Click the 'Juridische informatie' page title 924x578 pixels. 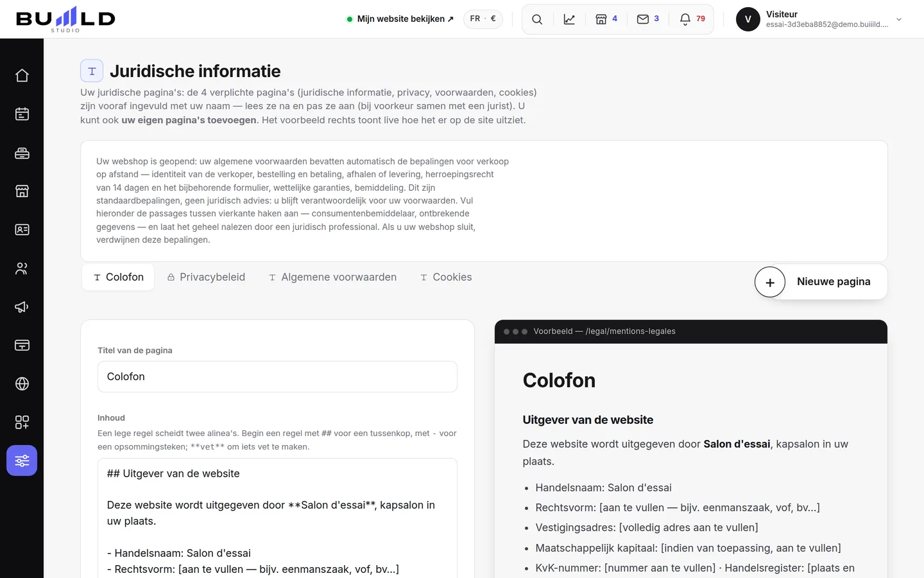click(195, 71)
